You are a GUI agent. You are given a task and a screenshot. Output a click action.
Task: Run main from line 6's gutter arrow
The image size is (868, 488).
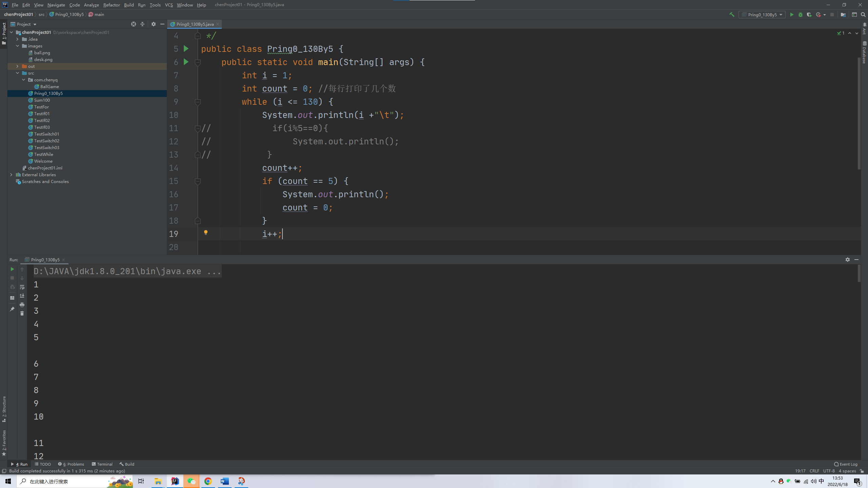(x=186, y=62)
